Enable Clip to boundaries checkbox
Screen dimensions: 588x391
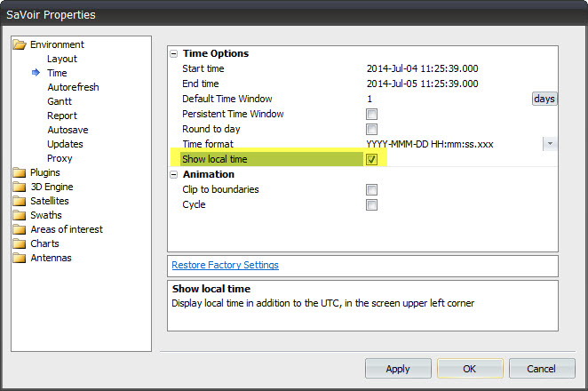click(371, 189)
